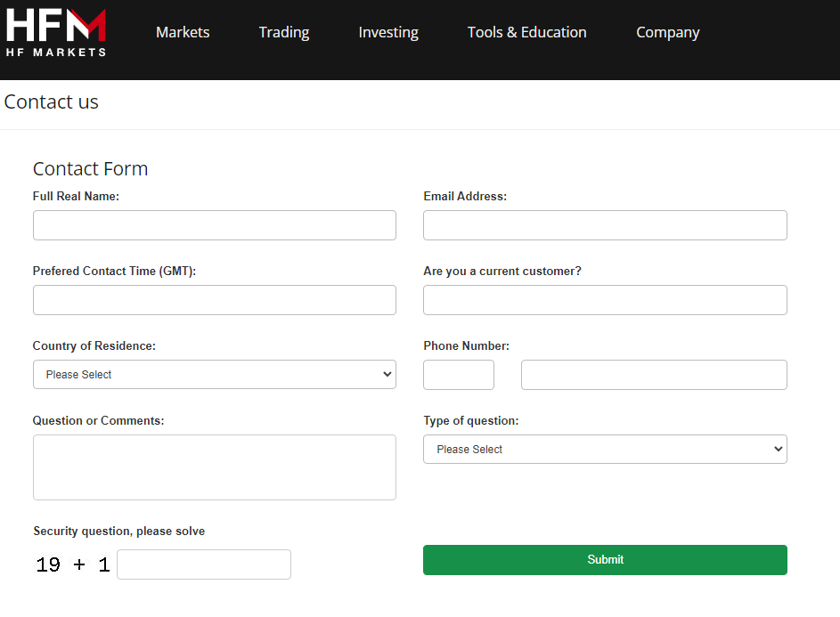Expand the Country of Residence dropdown
Image resolution: width=840 pixels, height=617 pixels.
point(215,374)
